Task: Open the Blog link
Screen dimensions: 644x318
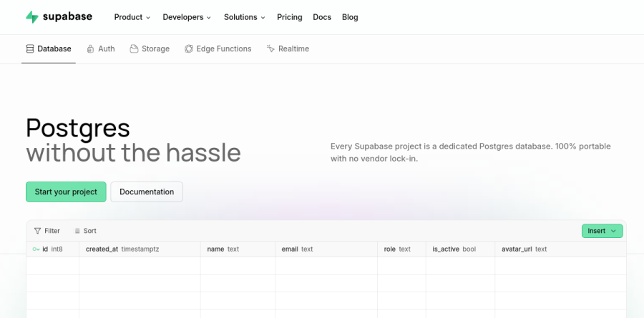Action: click(350, 17)
